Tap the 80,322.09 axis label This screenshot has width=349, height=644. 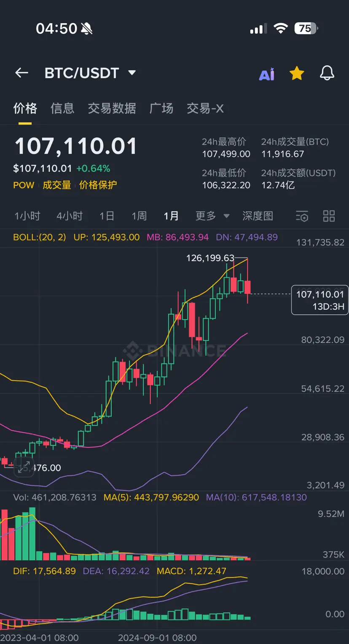pyautogui.click(x=322, y=340)
